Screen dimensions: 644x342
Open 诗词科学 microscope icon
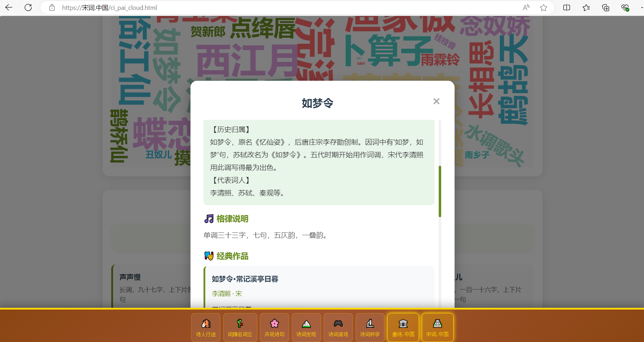click(x=370, y=327)
